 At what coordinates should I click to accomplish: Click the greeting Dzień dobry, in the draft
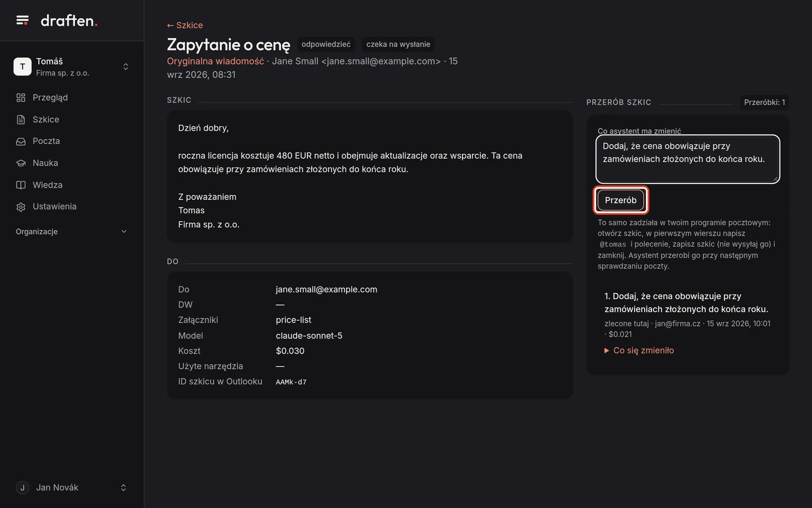pyautogui.click(x=203, y=128)
